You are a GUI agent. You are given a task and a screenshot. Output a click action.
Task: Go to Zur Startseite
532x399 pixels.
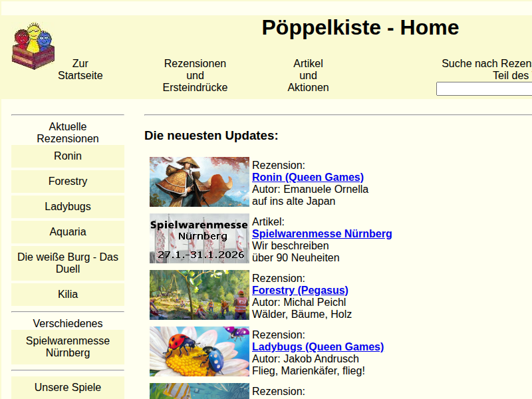[x=80, y=70]
